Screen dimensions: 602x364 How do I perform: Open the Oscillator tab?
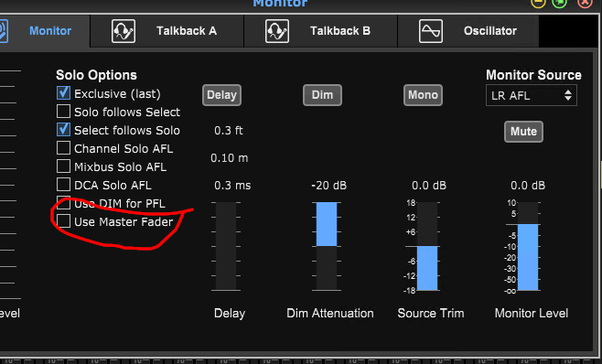click(468, 31)
